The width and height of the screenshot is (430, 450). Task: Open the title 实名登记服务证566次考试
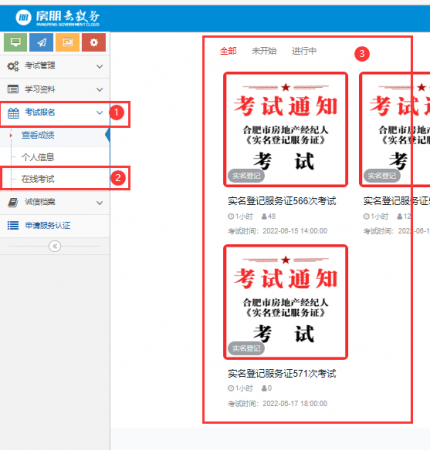click(x=282, y=201)
